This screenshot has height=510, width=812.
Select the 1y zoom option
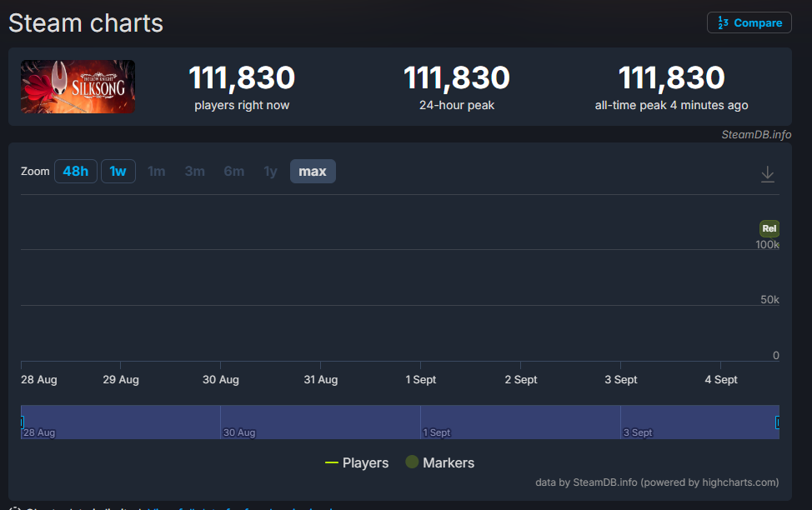click(x=270, y=172)
